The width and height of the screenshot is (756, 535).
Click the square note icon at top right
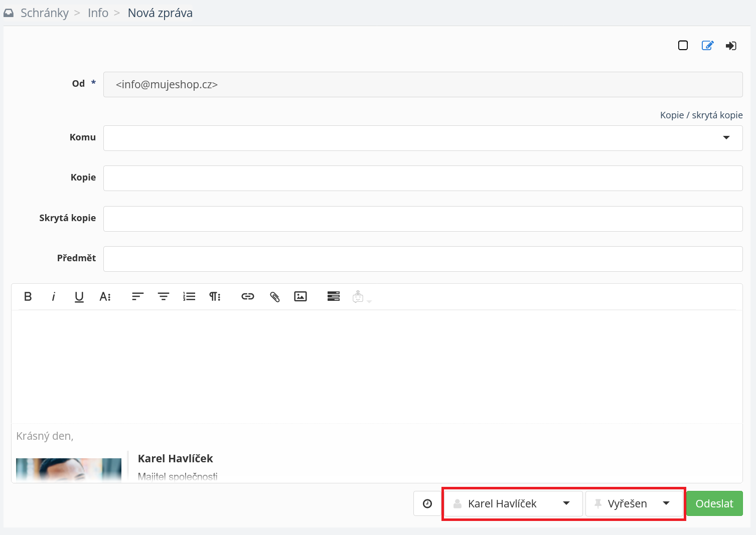683,46
